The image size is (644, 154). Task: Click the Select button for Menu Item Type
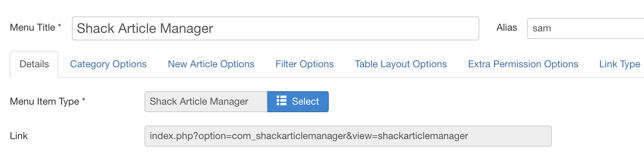(x=298, y=102)
